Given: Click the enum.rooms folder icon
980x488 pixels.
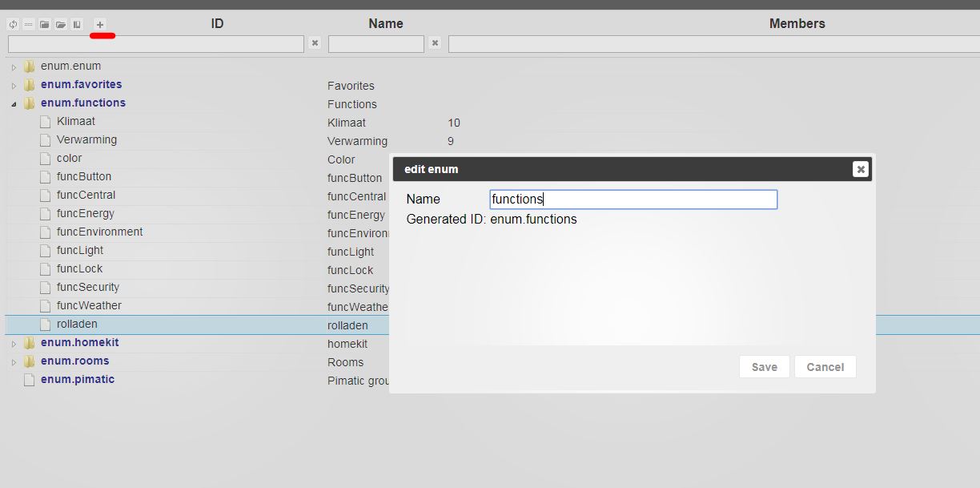Looking at the screenshot, I should click(30, 361).
